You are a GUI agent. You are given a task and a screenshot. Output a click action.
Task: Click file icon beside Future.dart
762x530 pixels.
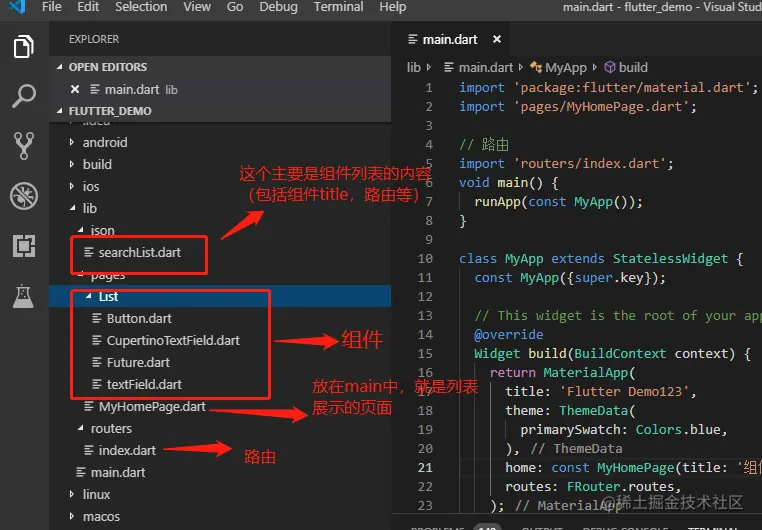point(97,362)
